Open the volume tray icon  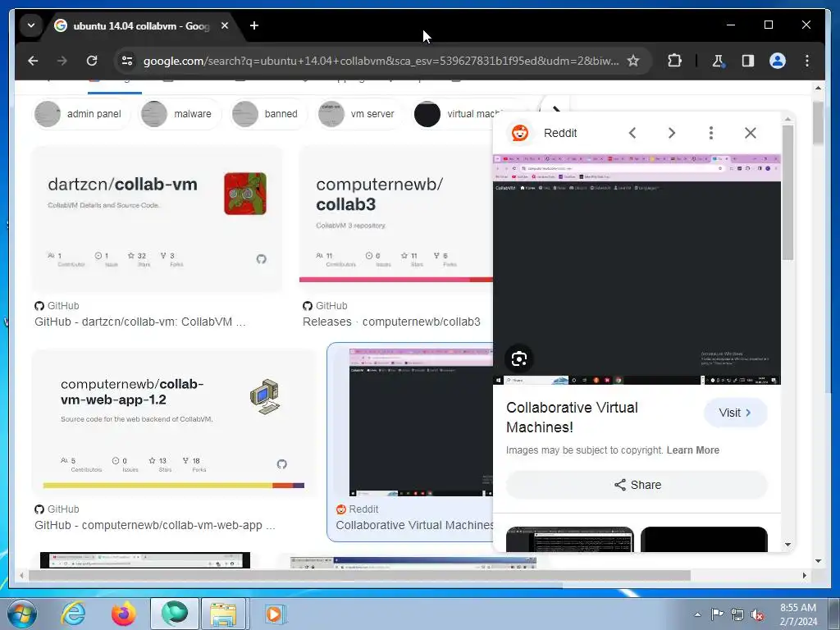click(757, 614)
